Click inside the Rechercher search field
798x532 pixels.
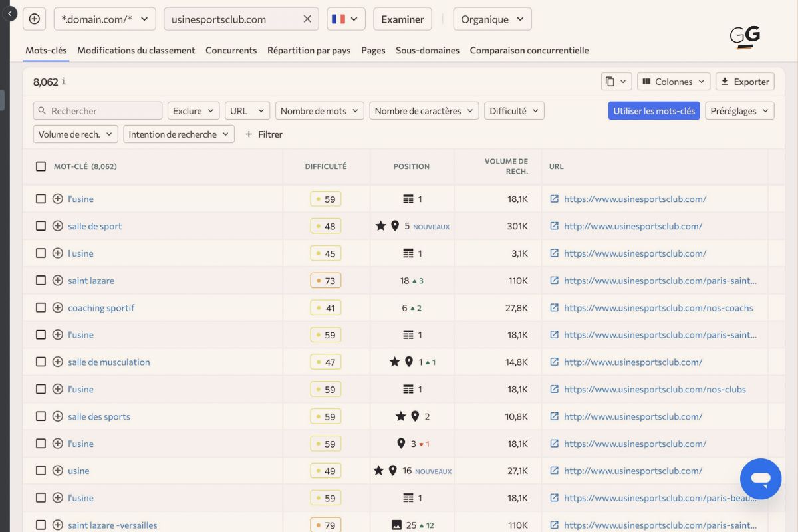(98, 110)
